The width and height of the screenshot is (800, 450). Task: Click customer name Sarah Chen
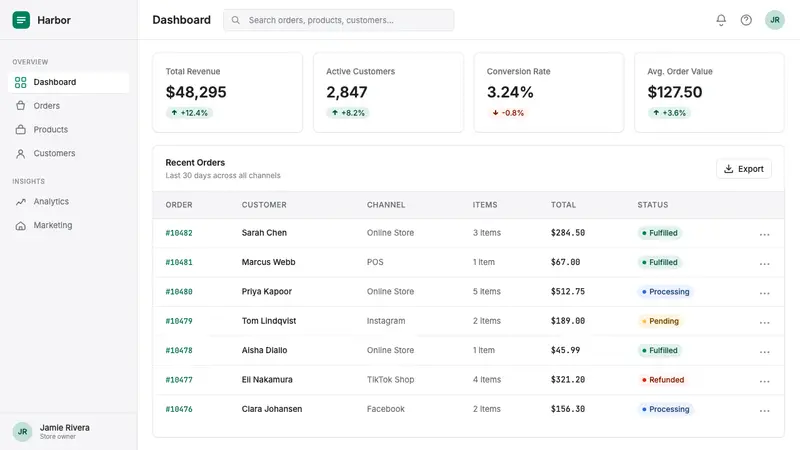pos(264,233)
